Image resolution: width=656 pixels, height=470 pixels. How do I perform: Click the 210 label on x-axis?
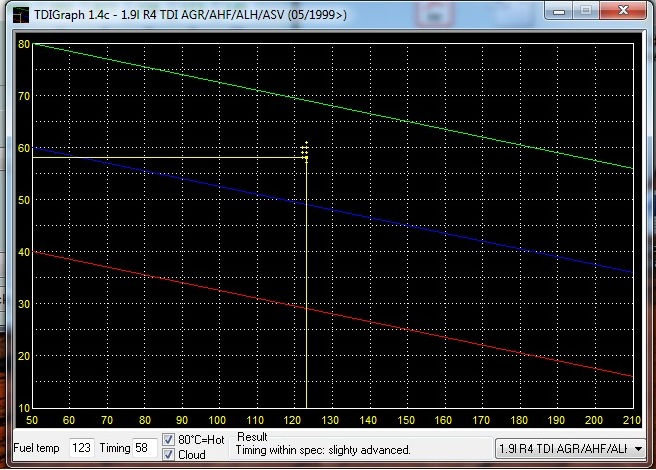(630, 421)
